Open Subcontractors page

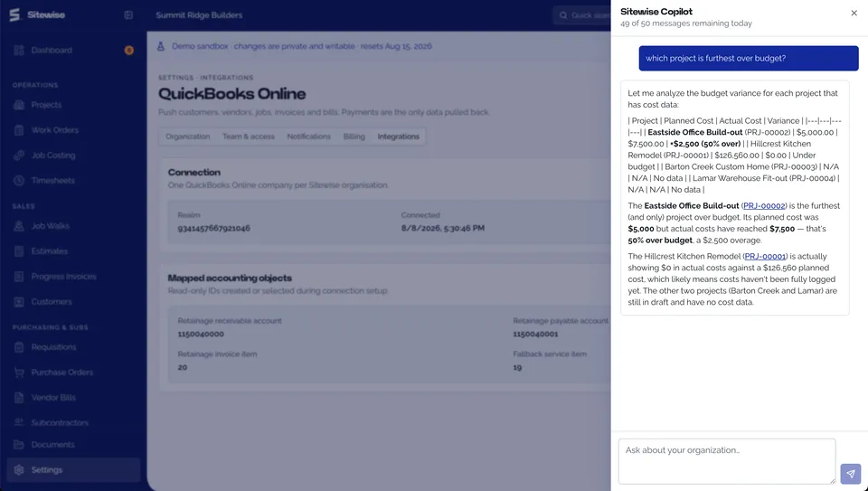click(x=73, y=422)
